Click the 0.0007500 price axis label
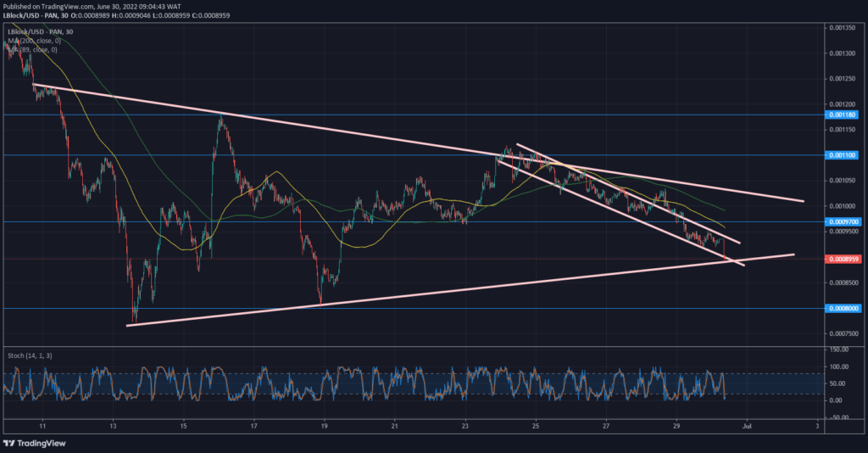Viewport: 868px width, 453px height. coord(843,333)
